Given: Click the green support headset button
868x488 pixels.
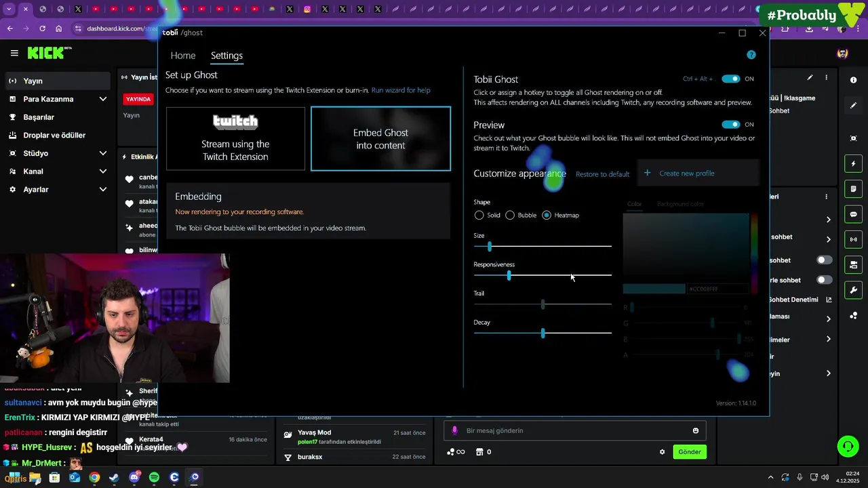Looking at the screenshot, I should [x=848, y=446].
